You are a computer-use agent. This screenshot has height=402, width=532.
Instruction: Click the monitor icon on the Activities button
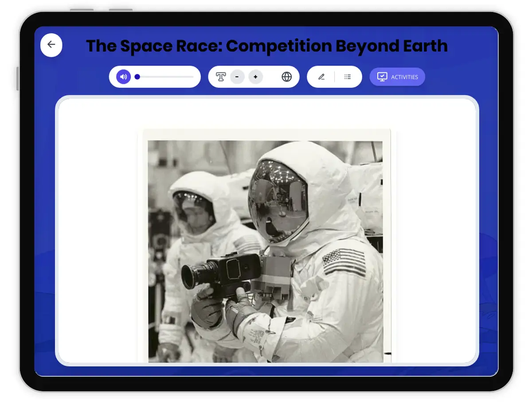coord(382,76)
